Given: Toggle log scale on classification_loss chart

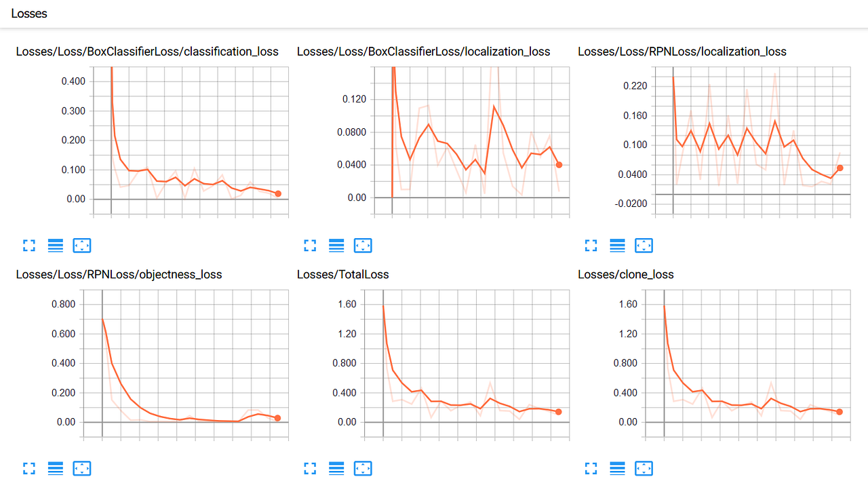Looking at the screenshot, I should click(x=55, y=245).
